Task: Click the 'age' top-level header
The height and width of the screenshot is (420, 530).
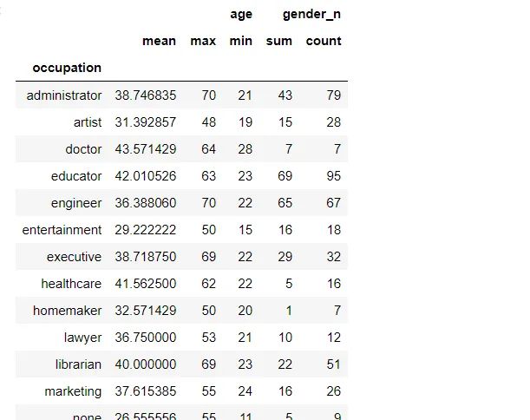Action: click(241, 15)
